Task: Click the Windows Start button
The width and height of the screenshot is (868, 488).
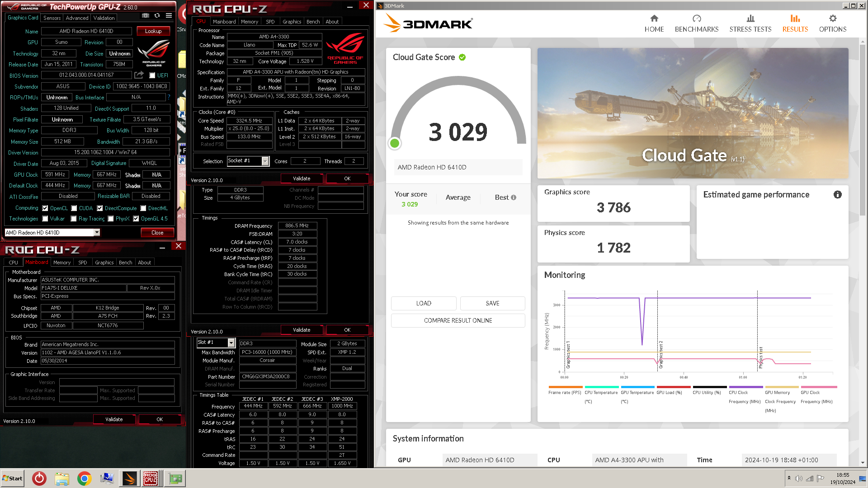Action: pos(13,479)
